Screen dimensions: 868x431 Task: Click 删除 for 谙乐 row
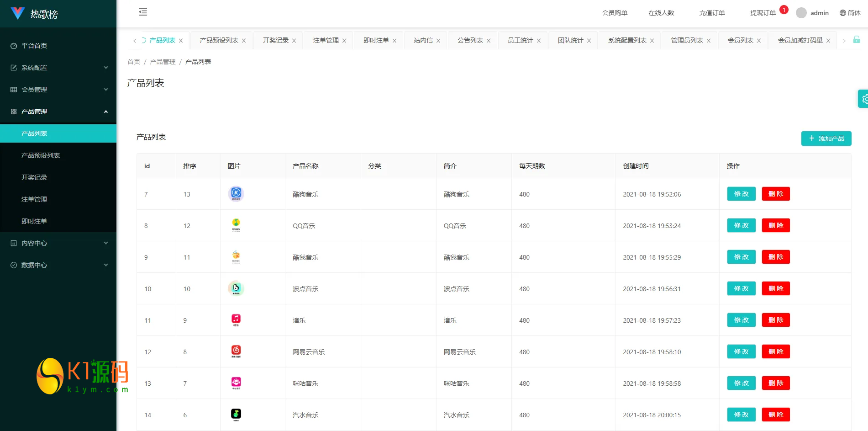[x=776, y=320]
